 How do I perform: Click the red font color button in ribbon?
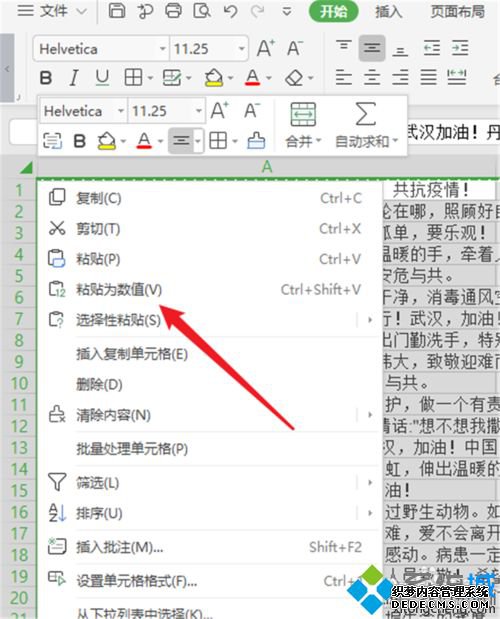253,77
